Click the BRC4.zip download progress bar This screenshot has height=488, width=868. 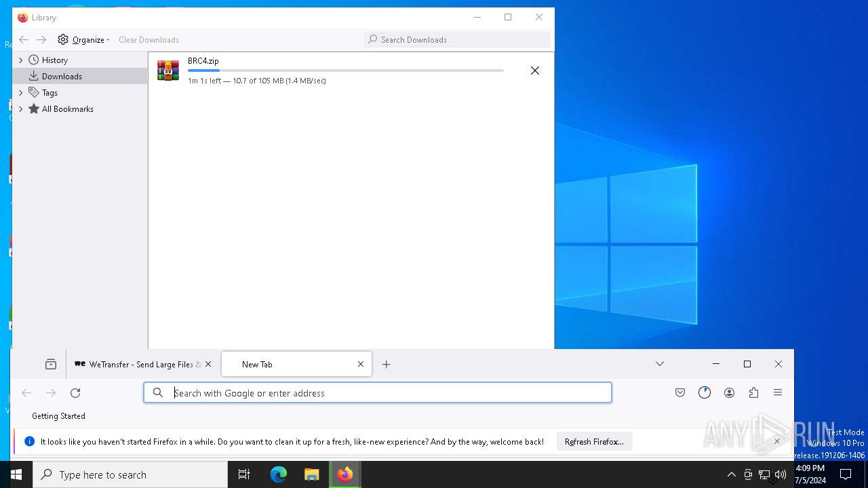[x=345, y=70]
